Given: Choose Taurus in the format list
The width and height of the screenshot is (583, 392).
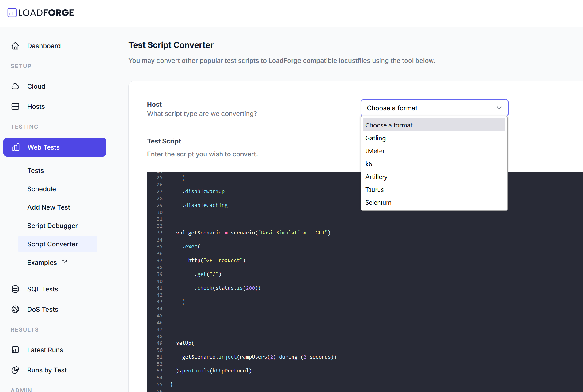Looking at the screenshot, I should coord(434,189).
